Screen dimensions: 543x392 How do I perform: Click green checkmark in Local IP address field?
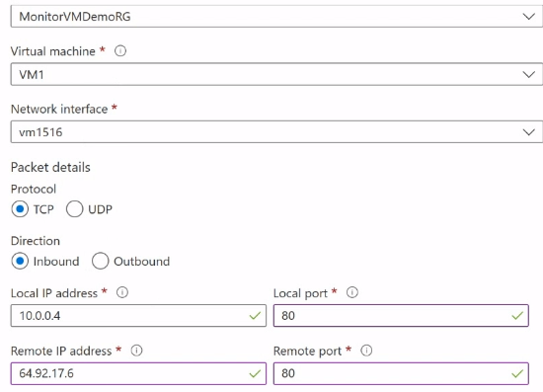coord(255,315)
